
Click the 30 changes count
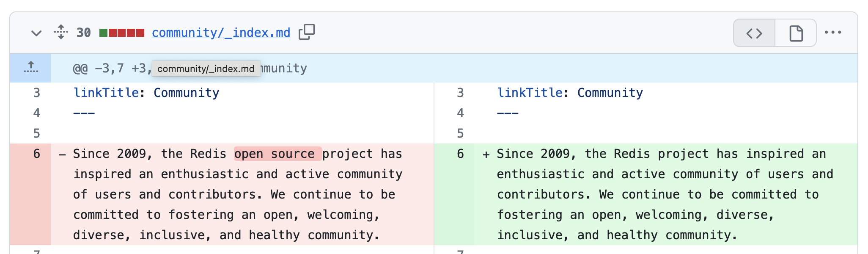[83, 33]
